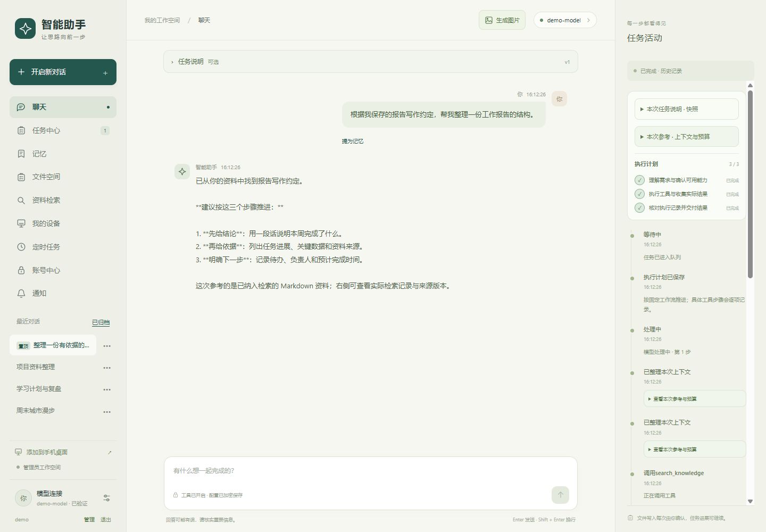The width and height of the screenshot is (766, 532).
Task: Click scrollbar up arrow in 任务活动
Action: [750, 85]
